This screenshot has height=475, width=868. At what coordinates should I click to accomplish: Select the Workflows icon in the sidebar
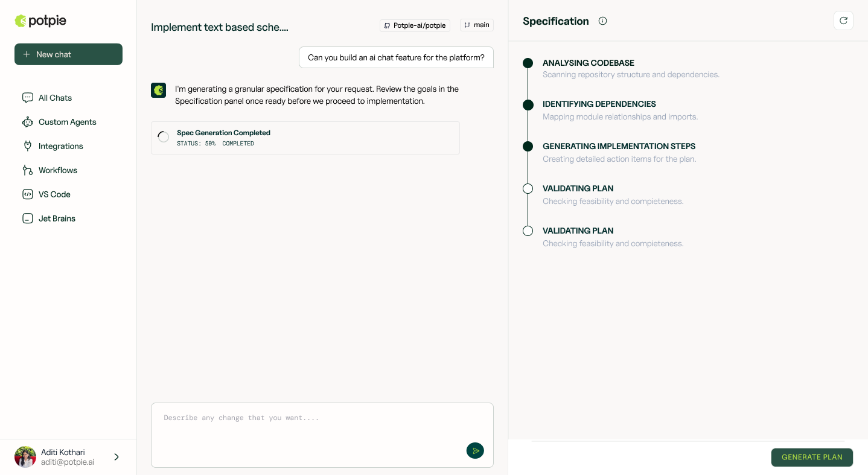28,170
